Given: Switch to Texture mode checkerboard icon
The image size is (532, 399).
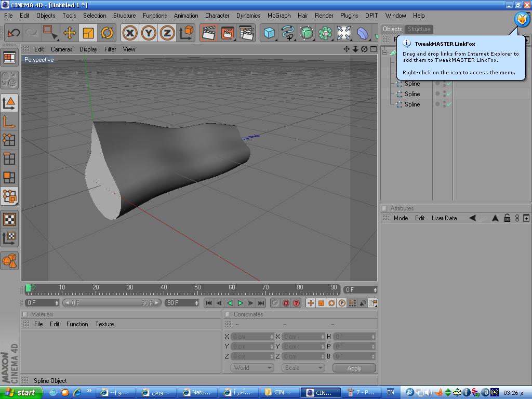Looking at the screenshot, I should point(9,219).
